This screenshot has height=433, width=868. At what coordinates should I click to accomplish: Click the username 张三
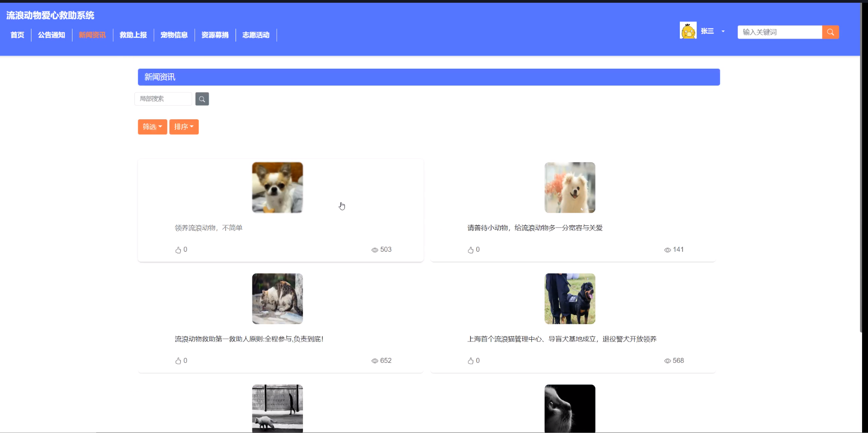[x=707, y=31]
